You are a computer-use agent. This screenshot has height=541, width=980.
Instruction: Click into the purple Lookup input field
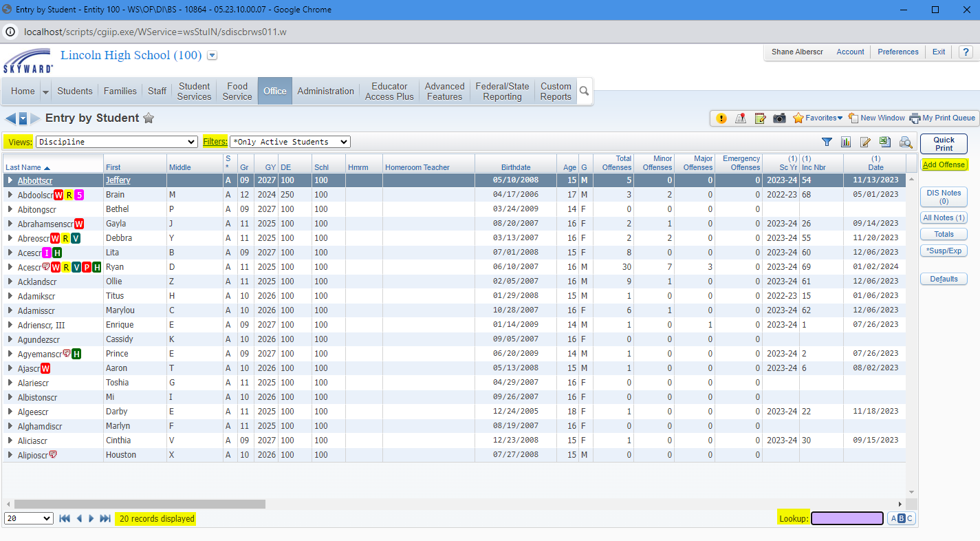pos(847,518)
